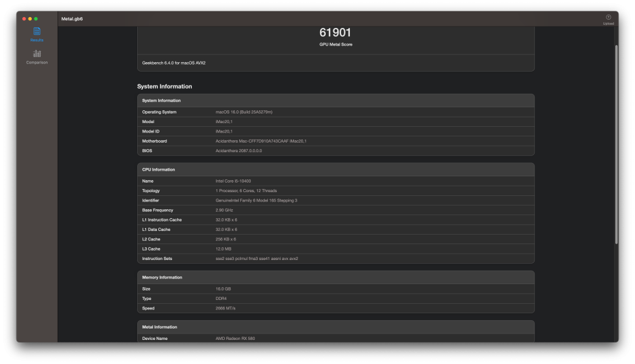Select the L2 Cache value 256 KB x 6

tap(225, 240)
